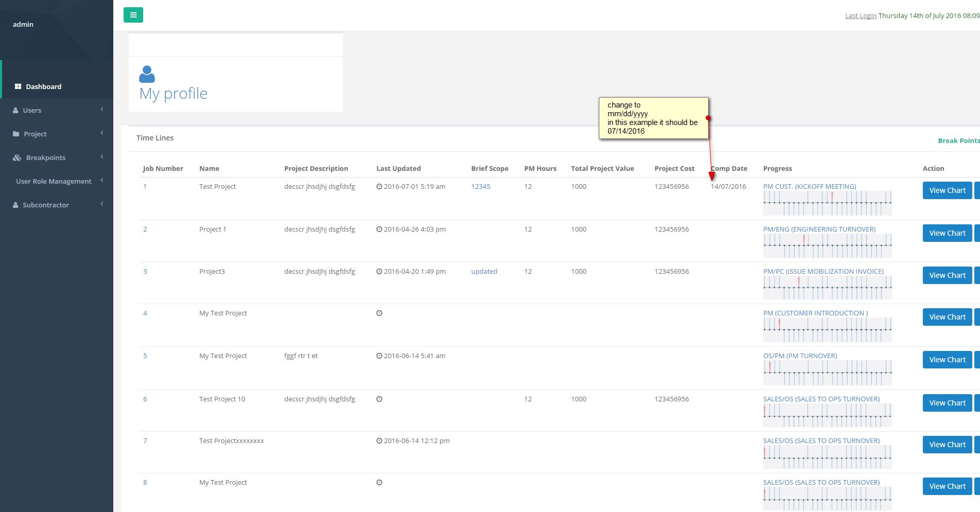Screen dimensions: 980x512
Task: Click clock icon in Test Project 10 row
Action: point(379,399)
